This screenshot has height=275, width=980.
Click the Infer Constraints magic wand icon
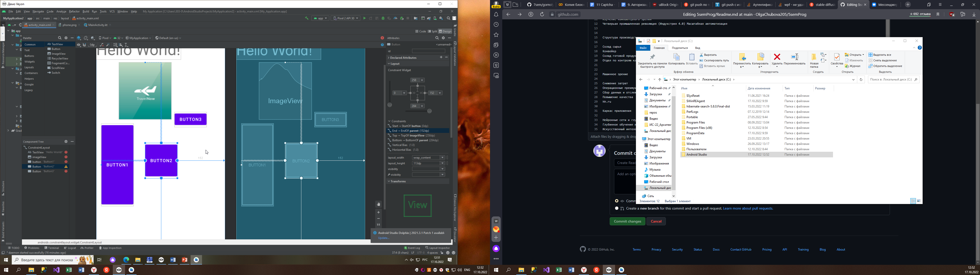click(108, 45)
